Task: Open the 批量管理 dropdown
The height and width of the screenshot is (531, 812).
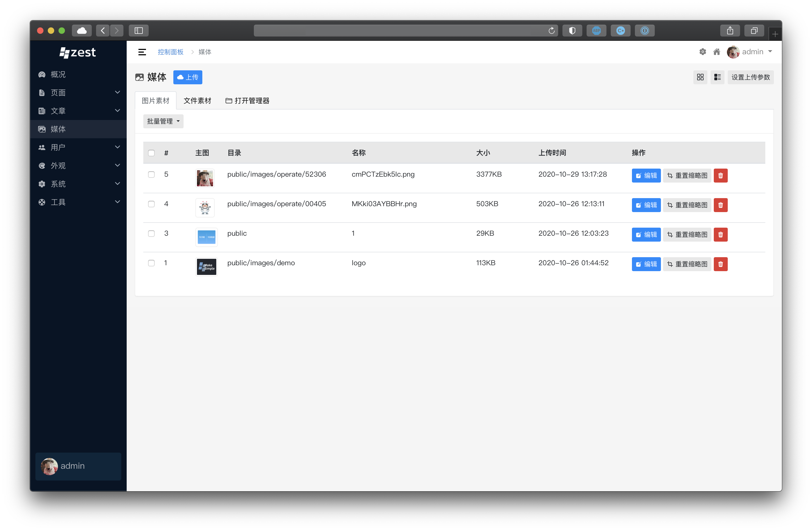Action: pyautogui.click(x=163, y=122)
